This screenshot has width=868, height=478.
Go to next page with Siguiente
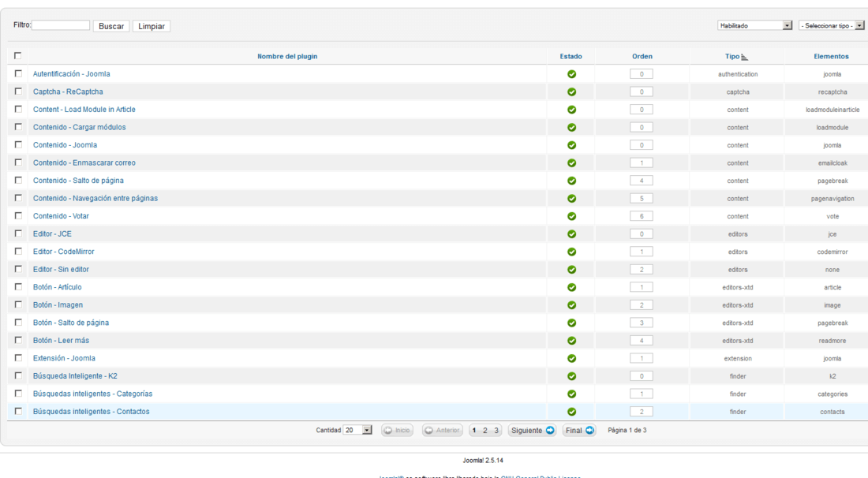pyautogui.click(x=532, y=431)
